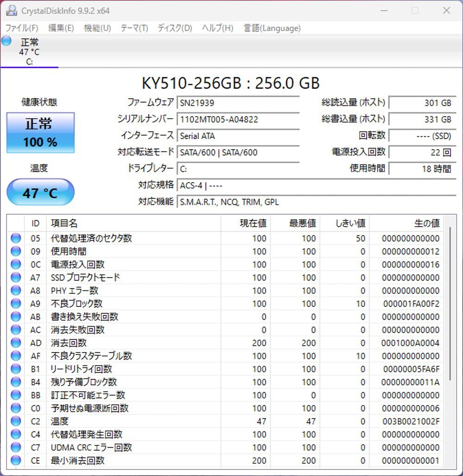Click status orb of row 05 代替処理済のセクタ数

(16, 238)
